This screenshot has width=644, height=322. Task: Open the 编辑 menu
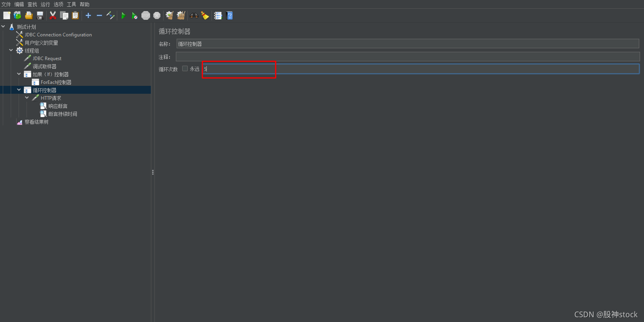click(19, 4)
